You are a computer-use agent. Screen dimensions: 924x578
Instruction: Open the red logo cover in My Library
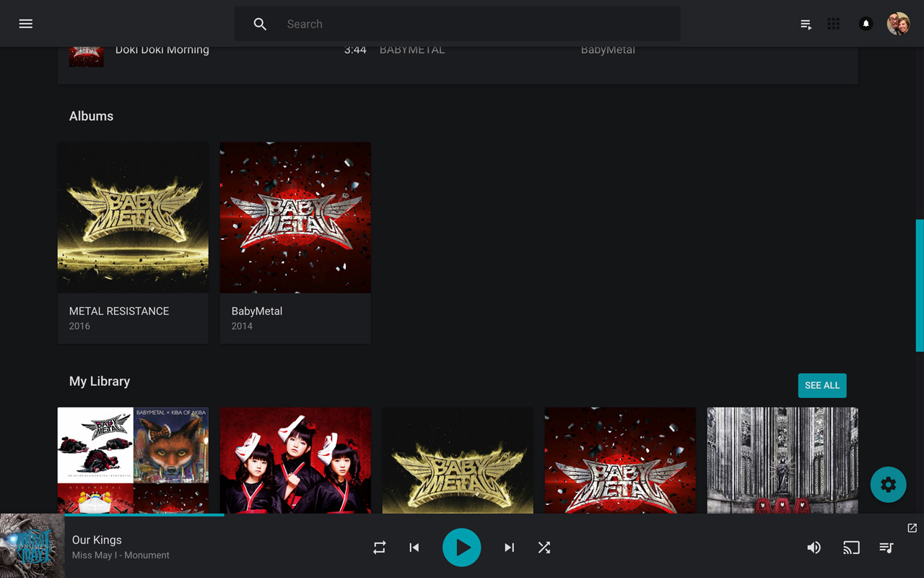coord(620,461)
